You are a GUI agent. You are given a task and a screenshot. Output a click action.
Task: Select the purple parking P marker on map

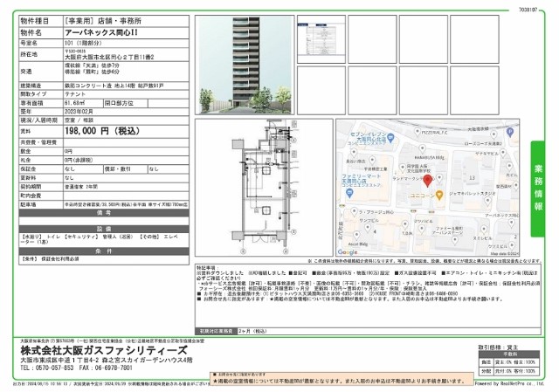(510, 132)
